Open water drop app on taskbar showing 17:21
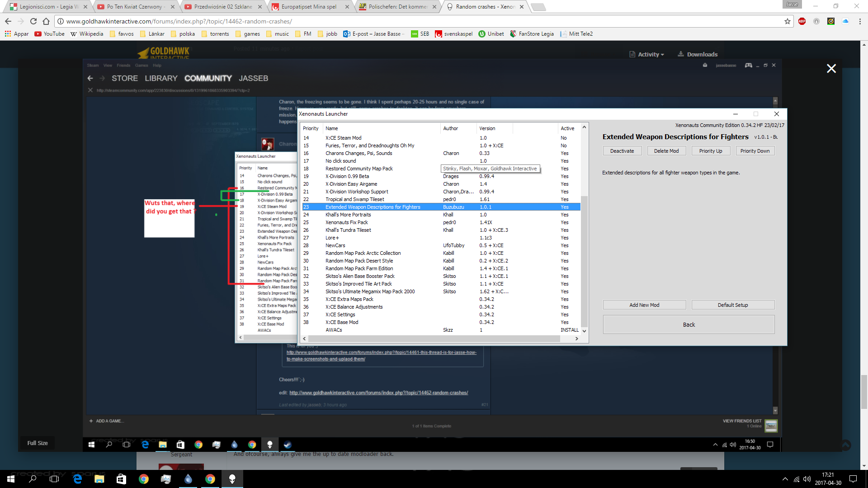Image resolution: width=868 pixels, height=488 pixels. [188, 479]
